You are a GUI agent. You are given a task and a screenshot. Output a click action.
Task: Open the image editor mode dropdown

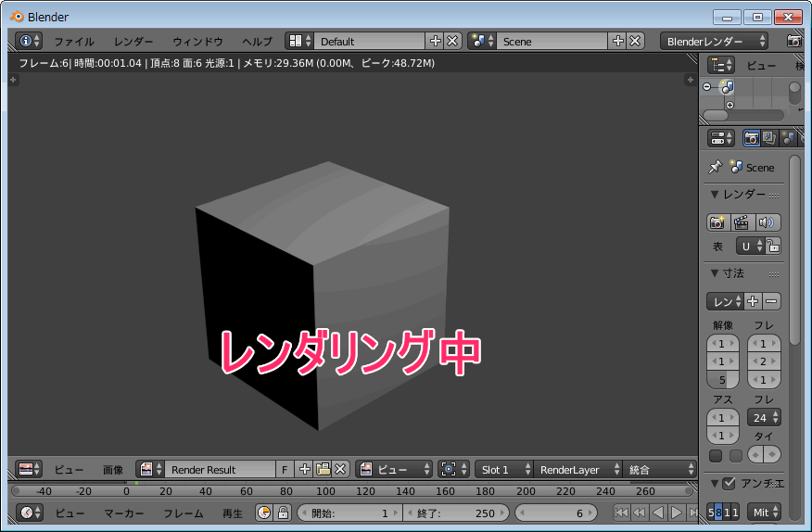394,469
